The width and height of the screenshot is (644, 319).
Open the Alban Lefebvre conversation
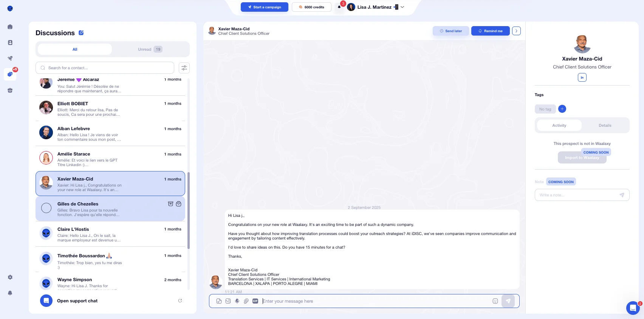point(110,134)
